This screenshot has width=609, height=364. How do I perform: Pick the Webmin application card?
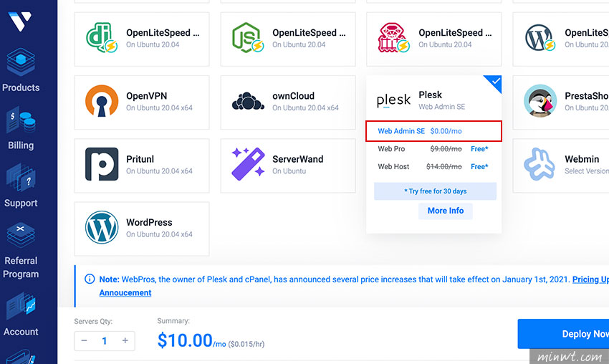click(561, 166)
